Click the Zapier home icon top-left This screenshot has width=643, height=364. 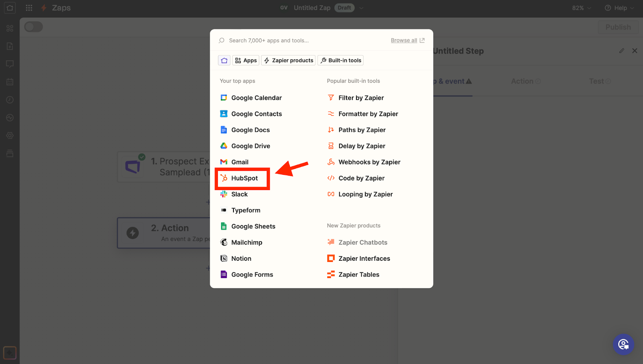[x=10, y=8]
